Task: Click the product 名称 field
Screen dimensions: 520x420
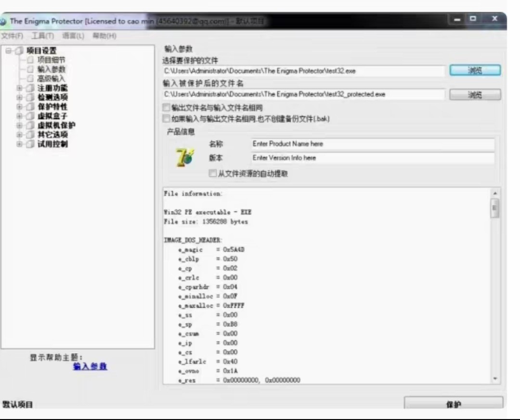Action: pos(373,144)
